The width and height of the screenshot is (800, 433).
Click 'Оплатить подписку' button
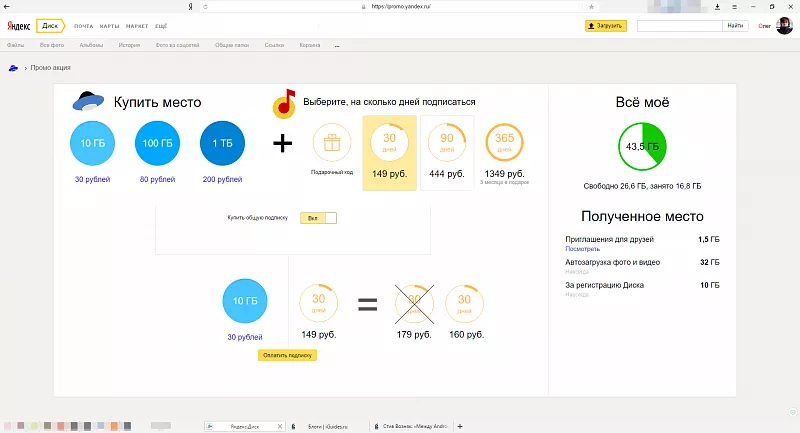[287, 355]
